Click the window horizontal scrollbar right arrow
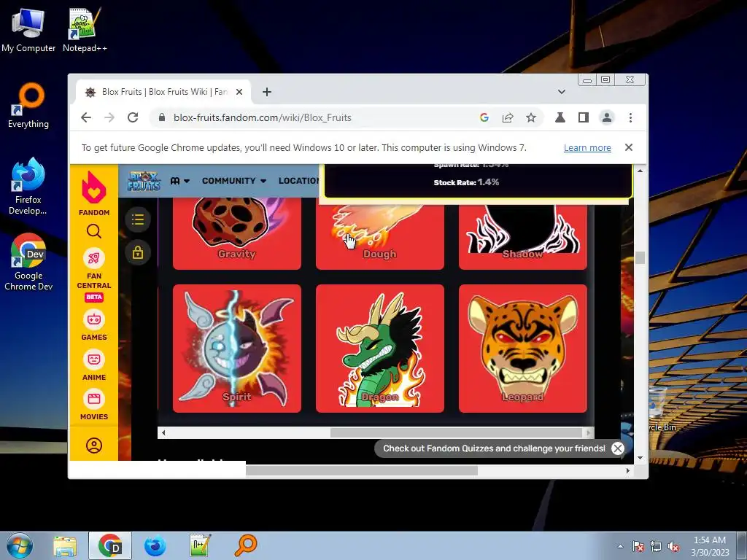 628,470
